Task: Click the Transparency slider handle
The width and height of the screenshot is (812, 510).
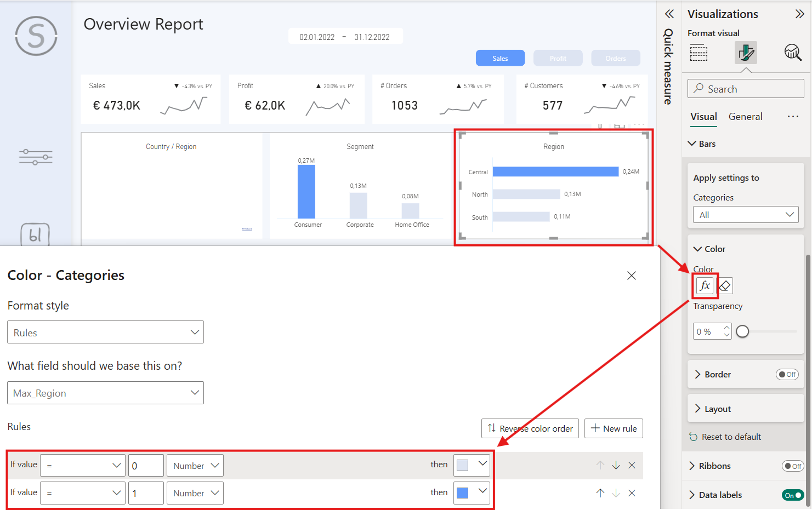Action: pos(742,331)
